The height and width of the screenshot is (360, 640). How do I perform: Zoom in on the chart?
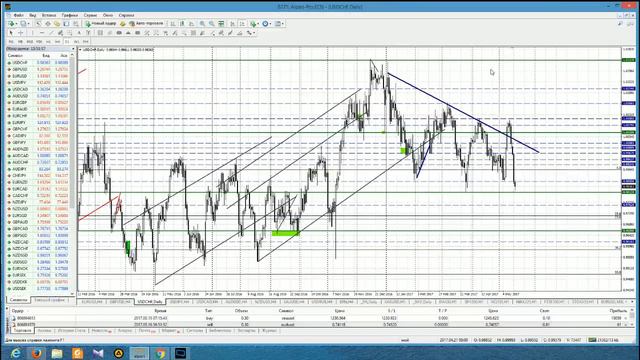pos(202,24)
